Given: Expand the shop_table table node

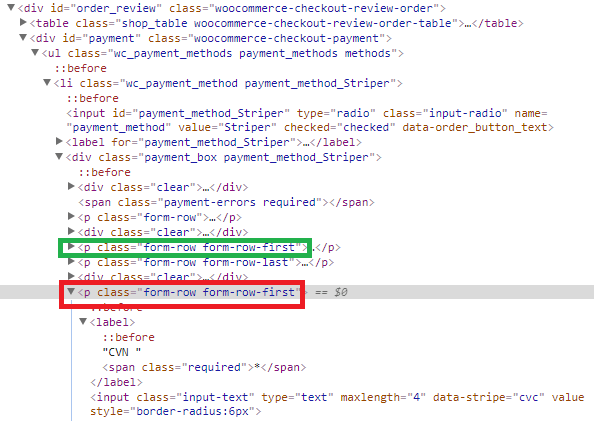Looking at the screenshot, I should click(x=23, y=22).
